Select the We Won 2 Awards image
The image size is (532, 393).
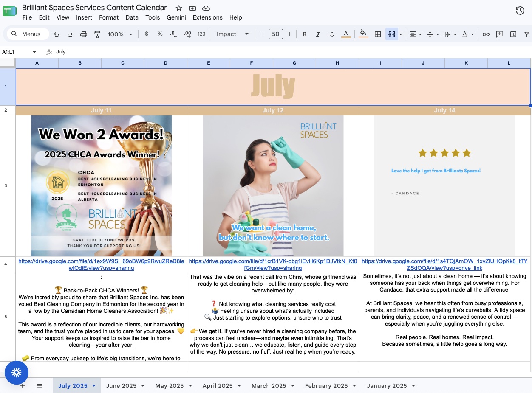click(102, 185)
